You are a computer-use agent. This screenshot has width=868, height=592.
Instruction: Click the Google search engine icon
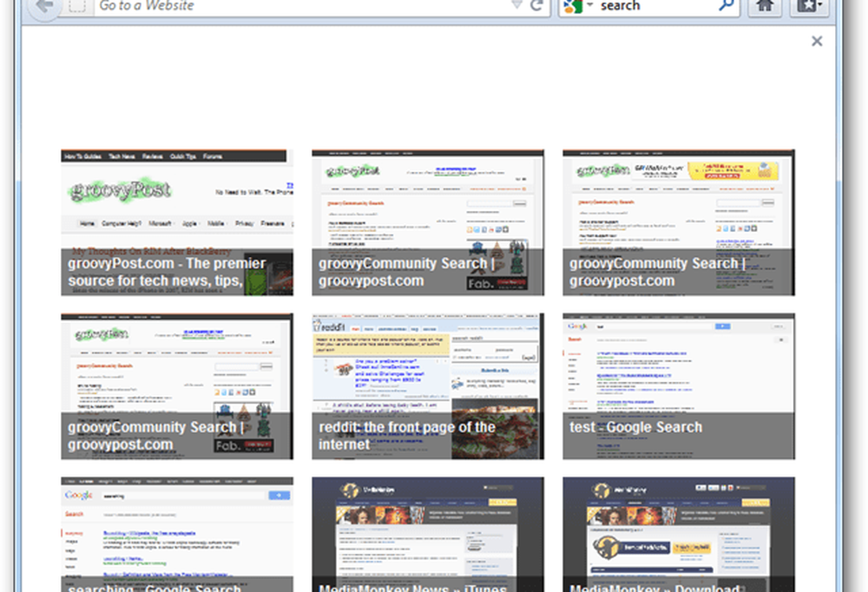[x=571, y=6]
